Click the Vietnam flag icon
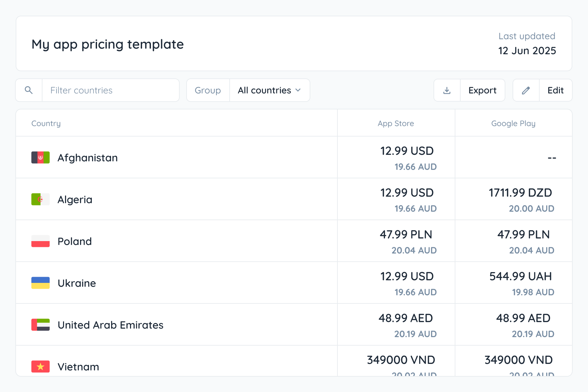This screenshot has height=392, width=588. coord(41,367)
